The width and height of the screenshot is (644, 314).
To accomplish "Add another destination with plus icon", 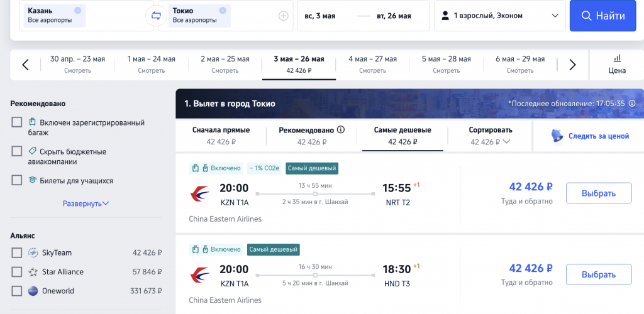I will click(284, 16).
